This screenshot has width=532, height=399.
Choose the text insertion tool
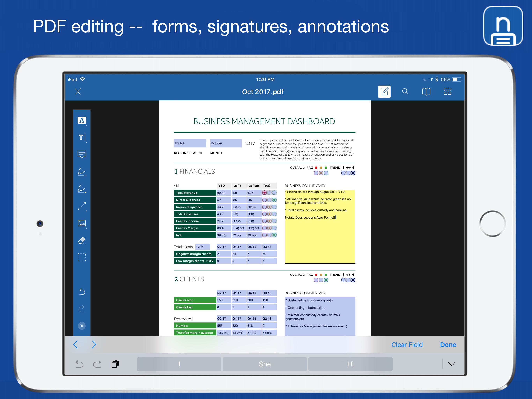pos(82,137)
